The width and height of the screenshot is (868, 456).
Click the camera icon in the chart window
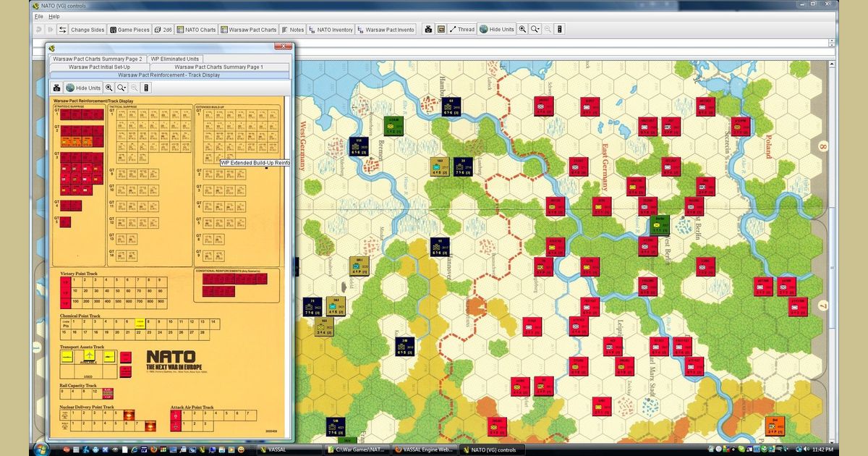tap(57, 88)
